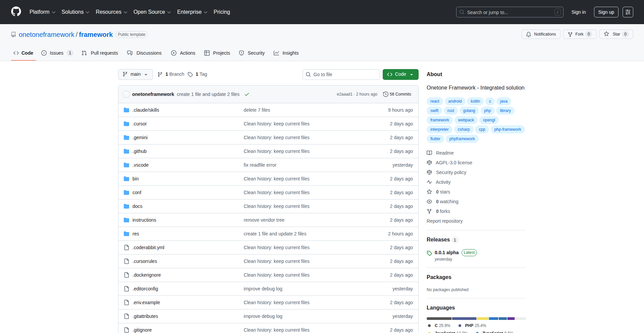Expand the main branch dropdown
This screenshot has width=644, height=333.
pyautogui.click(x=135, y=74)
